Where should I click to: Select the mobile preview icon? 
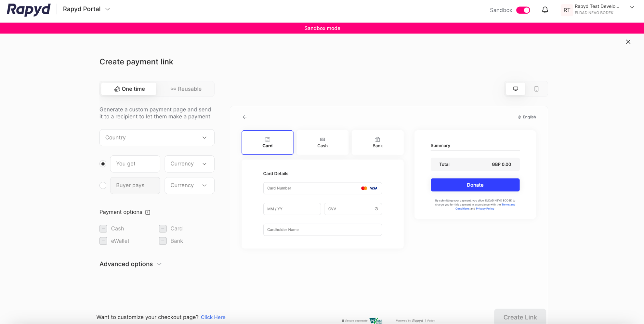[x=536, y=89]
